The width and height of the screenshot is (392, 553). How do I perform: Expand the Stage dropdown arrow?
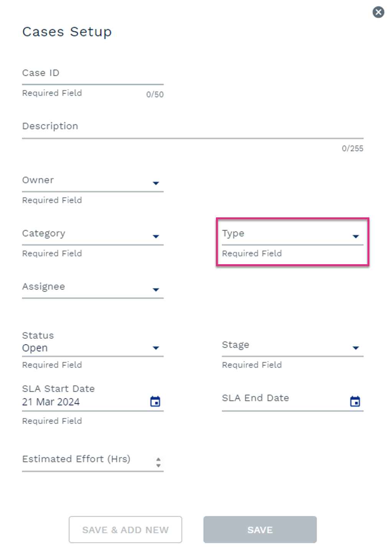(356, 348)
